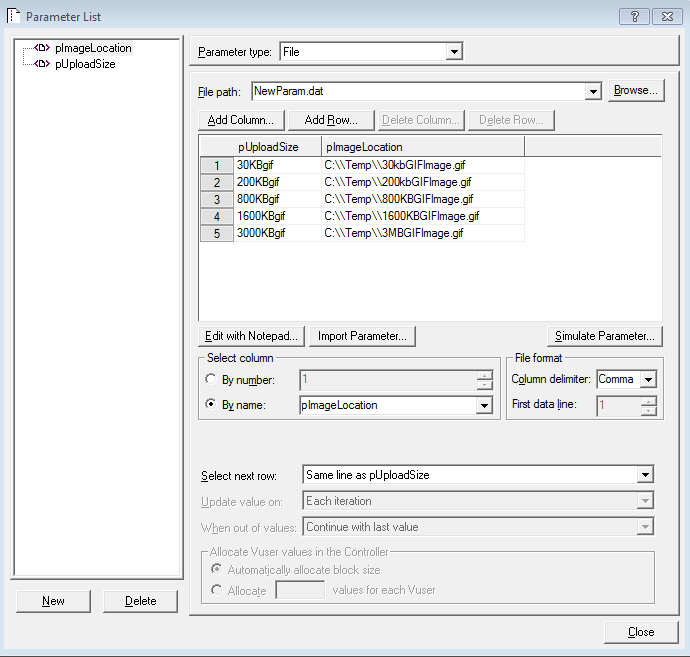Click the 3000KBgif cell
690x657 pixels.
(278, 233)
